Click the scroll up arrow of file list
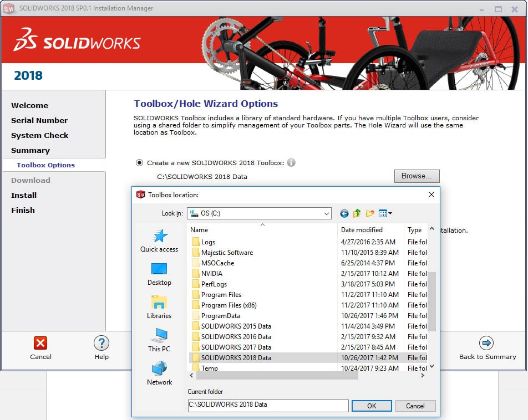The width and height of the screenshot is (528, 420). 432,228
